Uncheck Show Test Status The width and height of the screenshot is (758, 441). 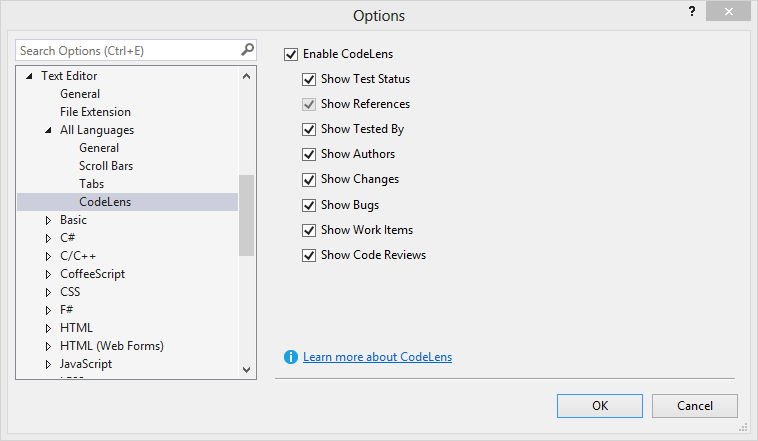309,79
